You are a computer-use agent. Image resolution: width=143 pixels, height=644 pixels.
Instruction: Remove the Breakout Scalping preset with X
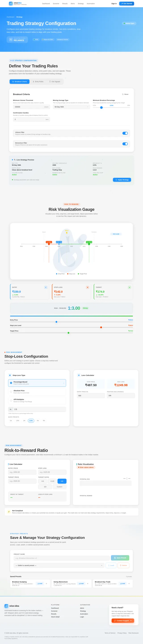click(x=46, y=583)
